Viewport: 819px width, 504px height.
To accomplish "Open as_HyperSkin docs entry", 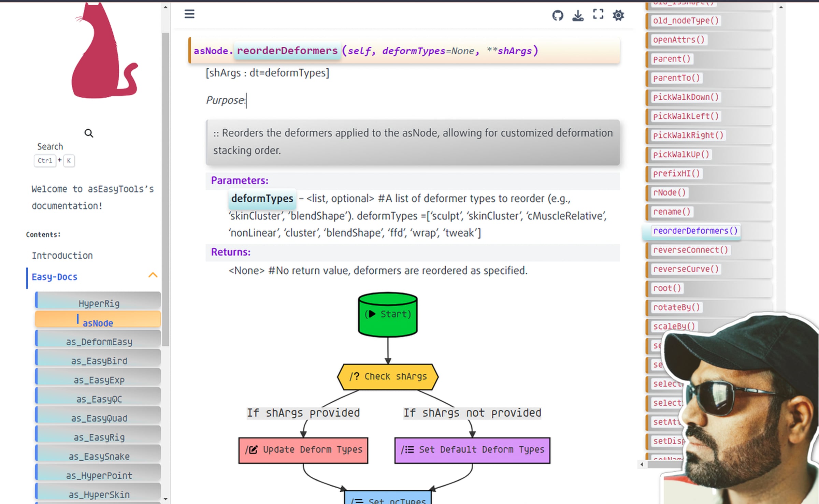I will tap(98, 492).
